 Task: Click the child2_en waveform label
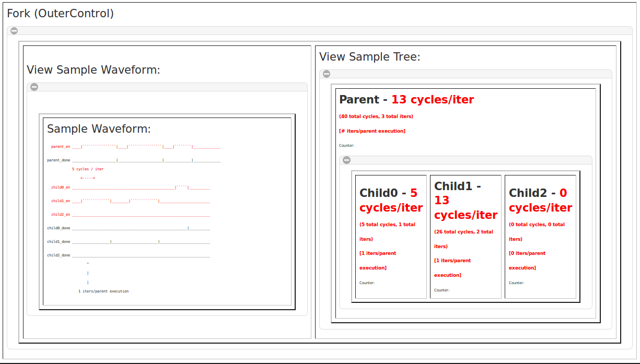point(61,214)
